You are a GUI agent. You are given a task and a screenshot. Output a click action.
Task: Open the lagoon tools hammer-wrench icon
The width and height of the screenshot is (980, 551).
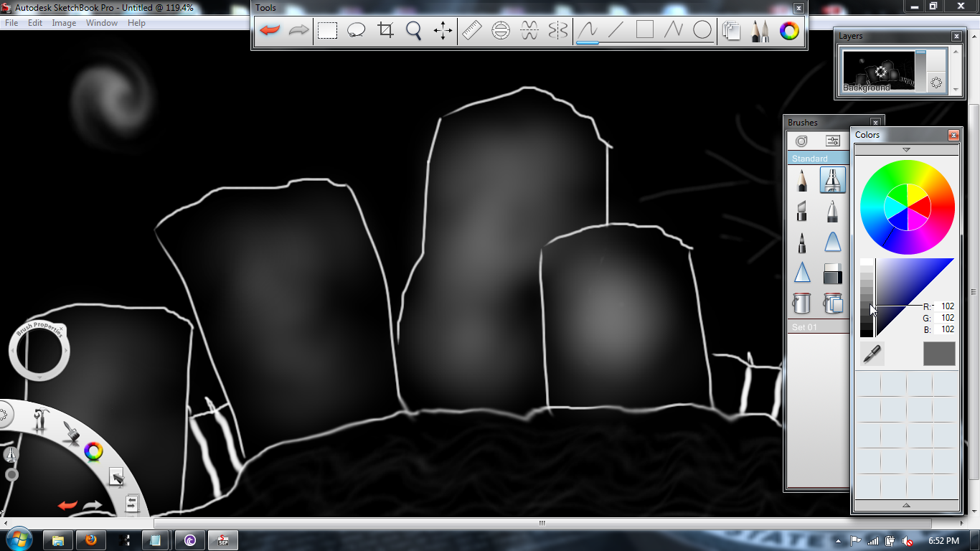click(x=40, y=420)
